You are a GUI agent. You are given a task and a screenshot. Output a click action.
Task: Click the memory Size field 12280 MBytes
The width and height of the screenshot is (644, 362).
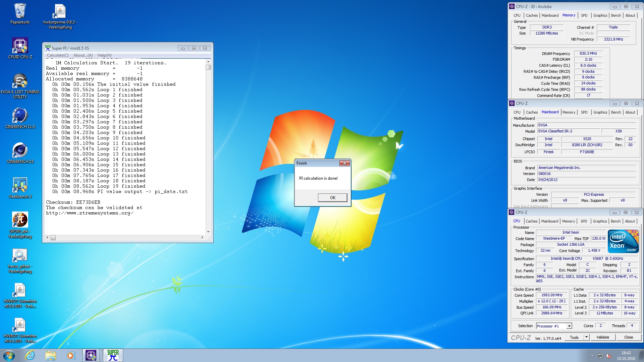tap(546, 34)
